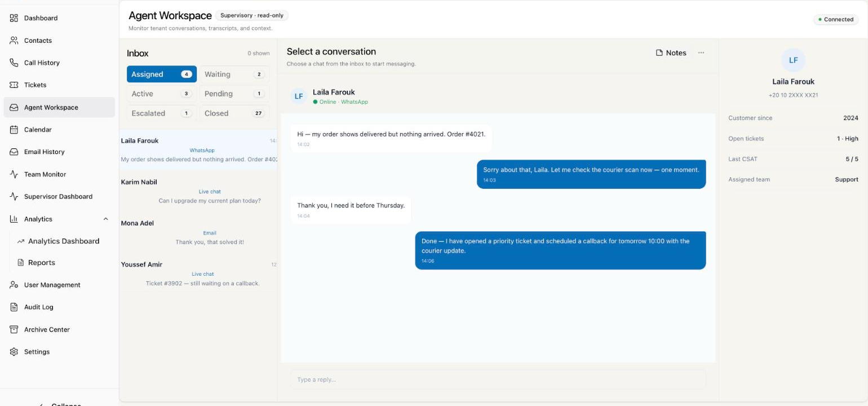Click the Type a reply input field
The width and height of the screenshot is (868, 406).
point(498,379)
